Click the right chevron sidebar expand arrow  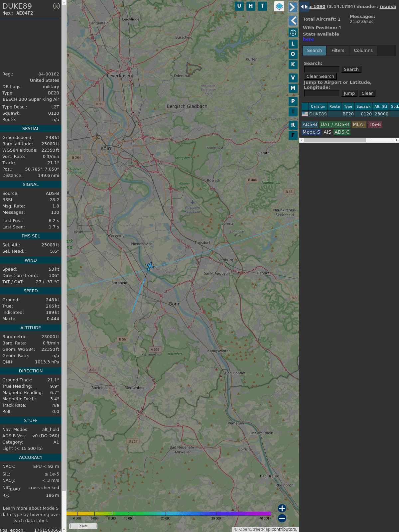click(x=293, y=7)
